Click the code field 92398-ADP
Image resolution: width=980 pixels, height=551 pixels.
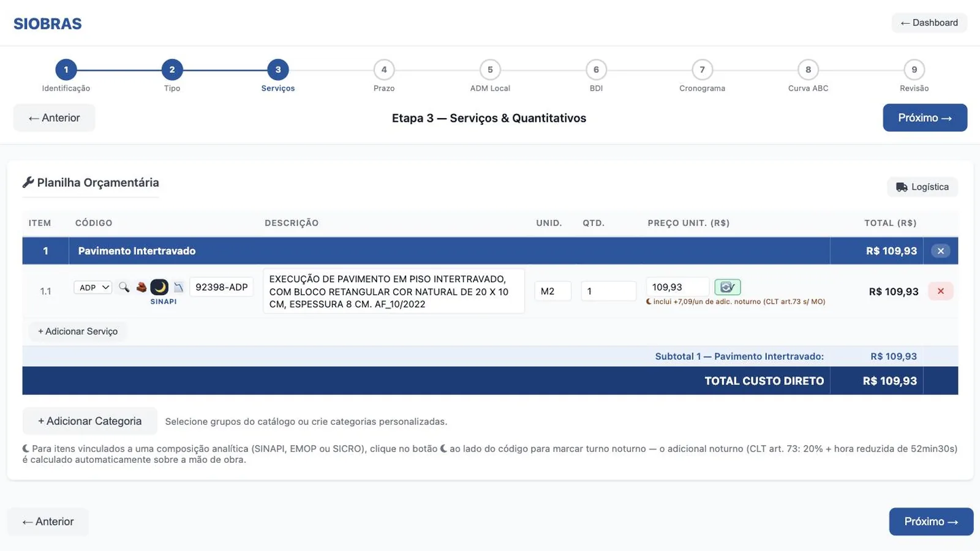tap(222, 287)
